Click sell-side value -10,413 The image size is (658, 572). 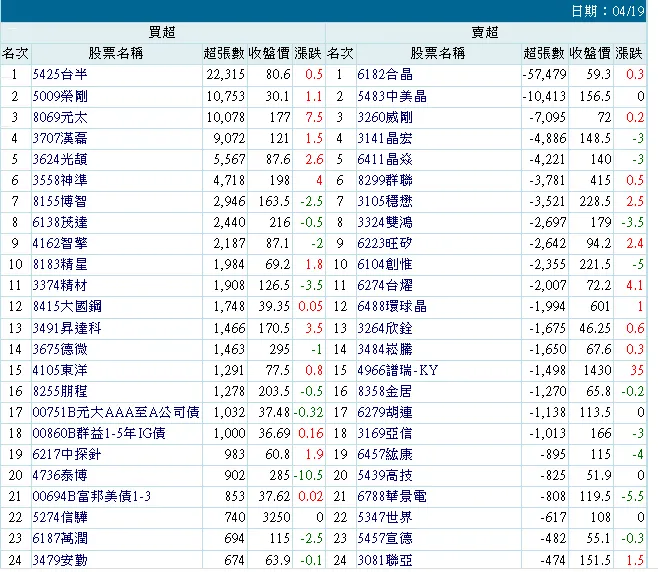[545, 96]
